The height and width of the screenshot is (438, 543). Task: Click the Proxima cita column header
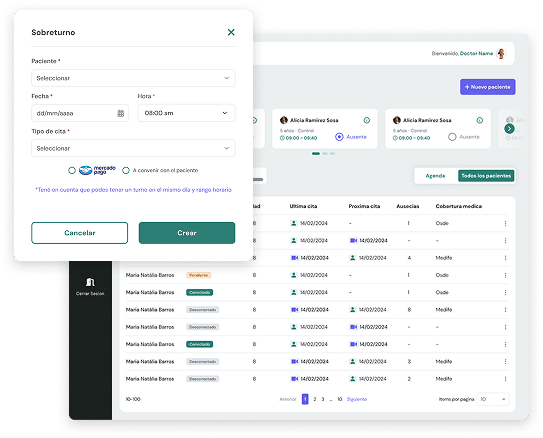click(x=364, y=206)
